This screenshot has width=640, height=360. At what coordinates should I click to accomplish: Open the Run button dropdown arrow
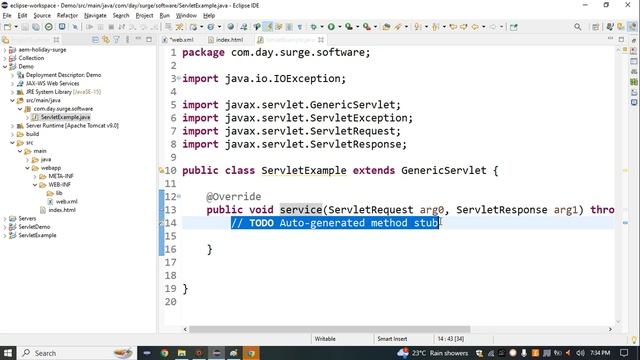(340, 27)
